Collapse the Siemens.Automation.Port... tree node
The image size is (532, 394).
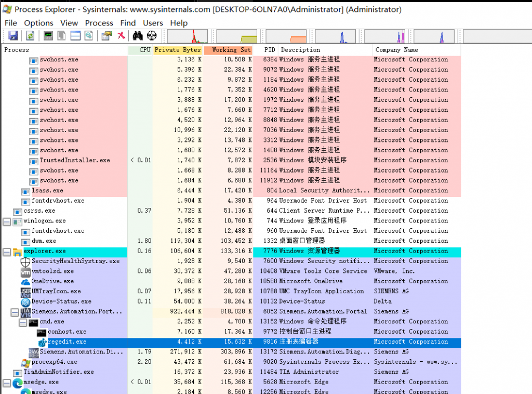click(15, 312)
